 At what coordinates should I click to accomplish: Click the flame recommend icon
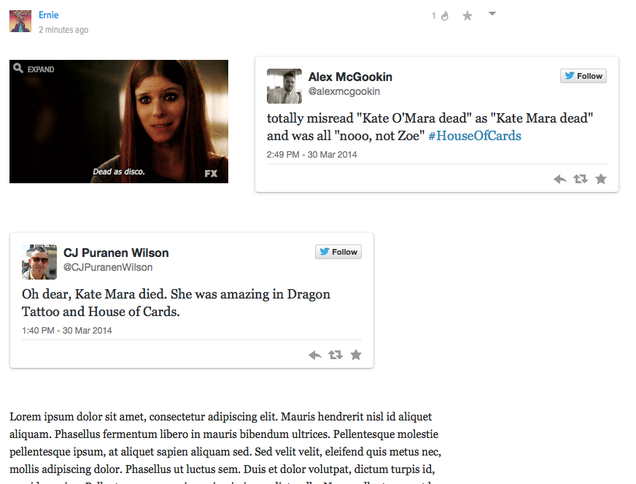[x=445, y=16]
